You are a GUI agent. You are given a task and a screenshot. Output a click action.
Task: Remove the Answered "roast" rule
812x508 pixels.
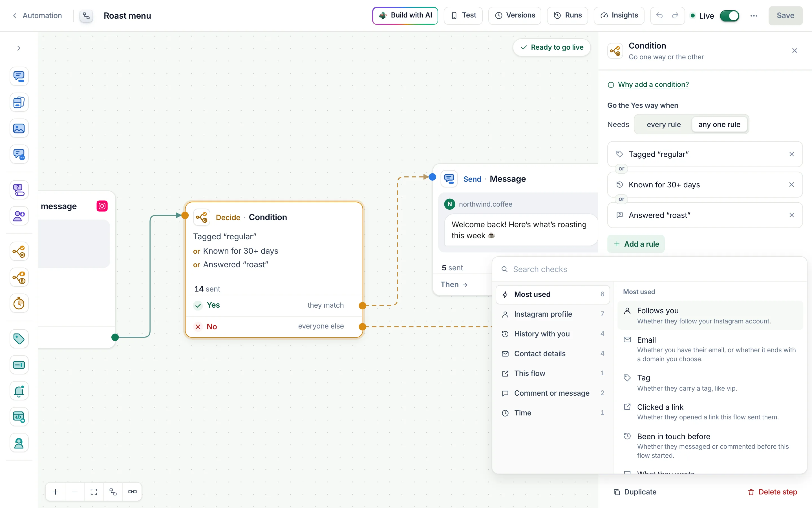coord(791,215)
